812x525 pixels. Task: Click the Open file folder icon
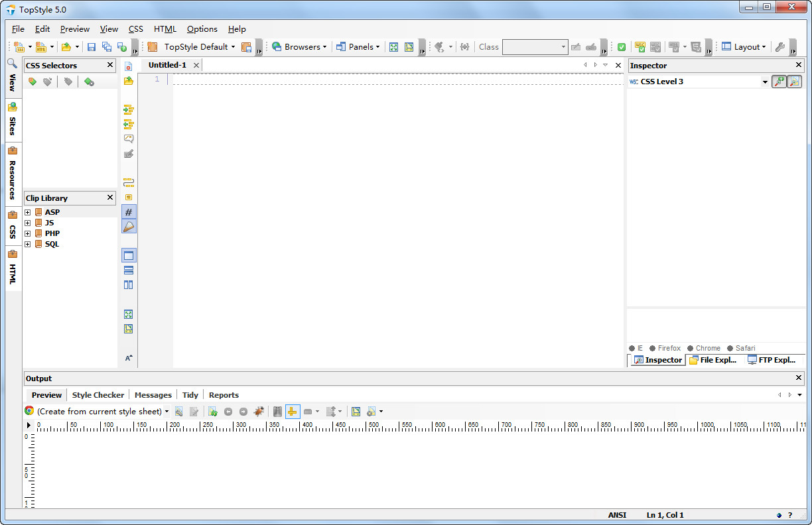click(x=66, y=47)
